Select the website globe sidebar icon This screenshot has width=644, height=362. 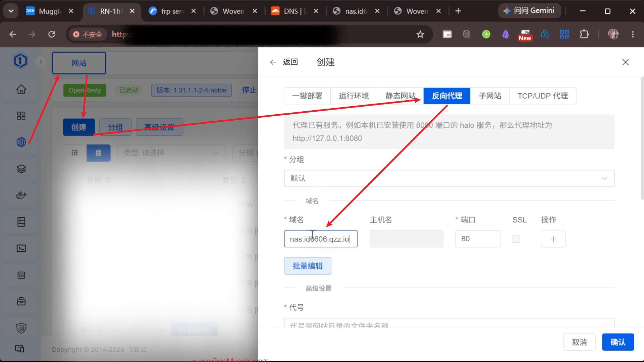[21, 142]
